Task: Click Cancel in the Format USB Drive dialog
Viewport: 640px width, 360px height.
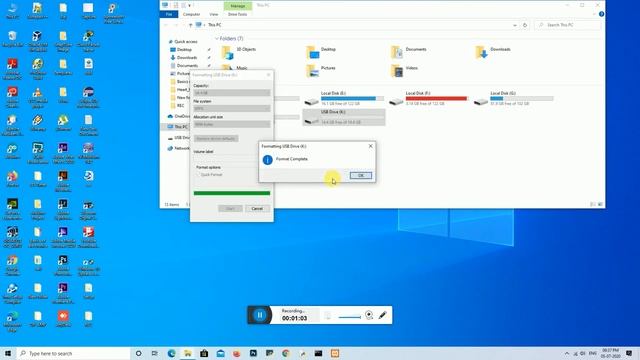Action: (x=257, y=209)
